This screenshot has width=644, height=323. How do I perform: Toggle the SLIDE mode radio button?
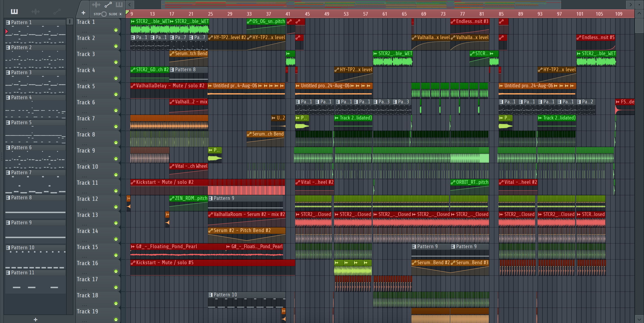pyautogui.click(x=121, y=14)
